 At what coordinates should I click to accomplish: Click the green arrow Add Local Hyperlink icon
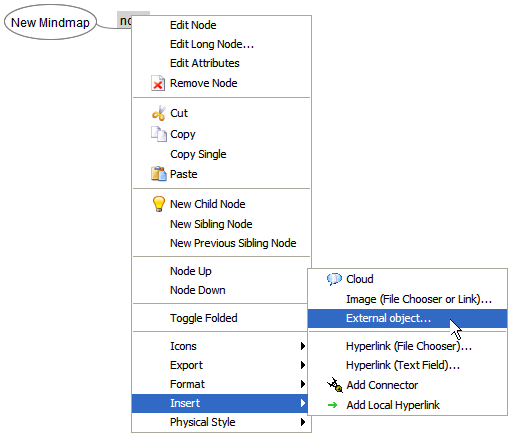tap(332, 405)
